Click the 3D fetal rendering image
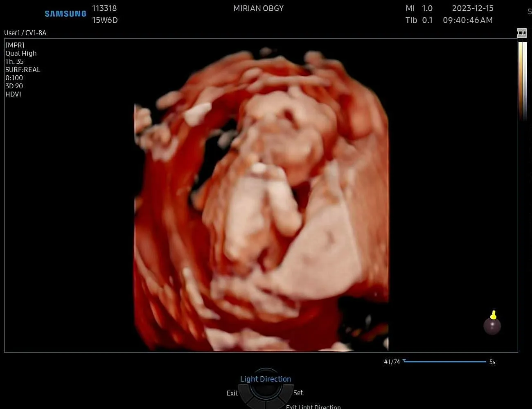 [x=261, y=200]
